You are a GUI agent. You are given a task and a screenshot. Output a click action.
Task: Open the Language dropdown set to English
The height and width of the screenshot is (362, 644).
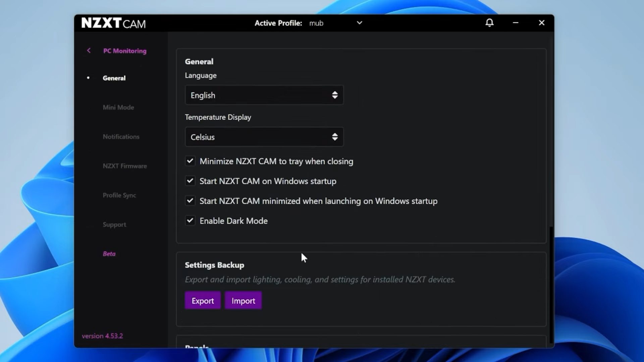pyautogui.click(x=264, y=95)
